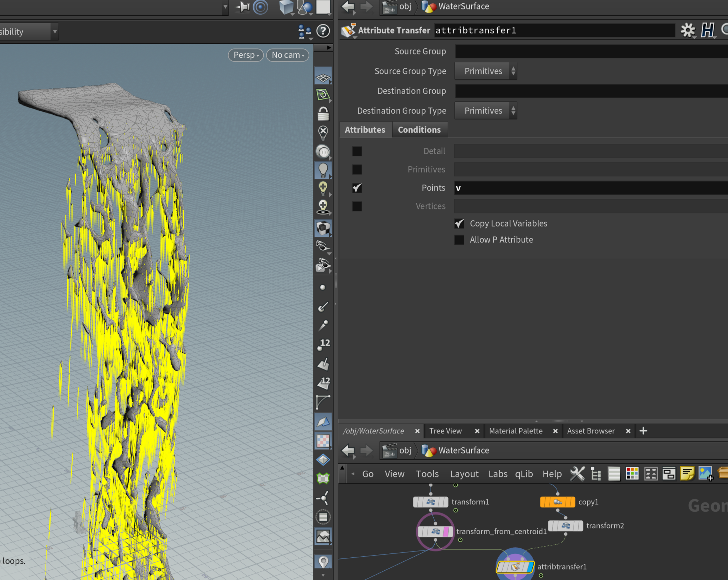Viewport: 728px width, 580px height.
Task: Close the /obj/WaterSurface tab
Action: [417, 431]
